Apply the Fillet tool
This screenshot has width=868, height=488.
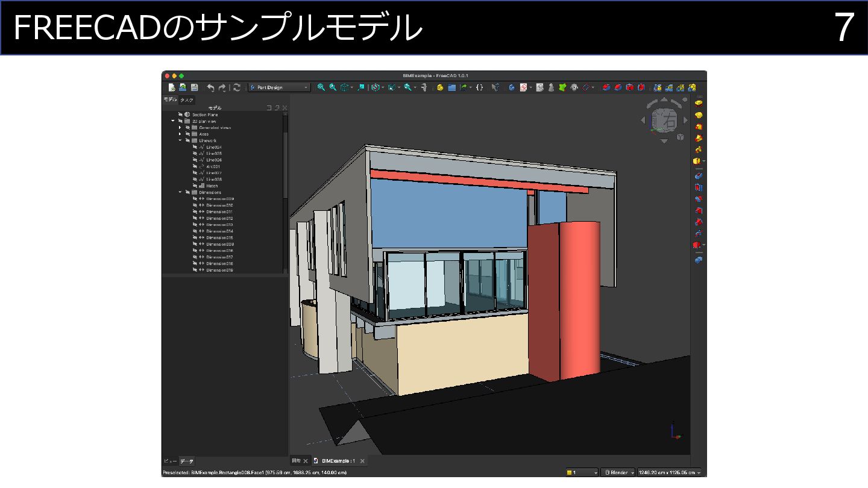(606, 87)
